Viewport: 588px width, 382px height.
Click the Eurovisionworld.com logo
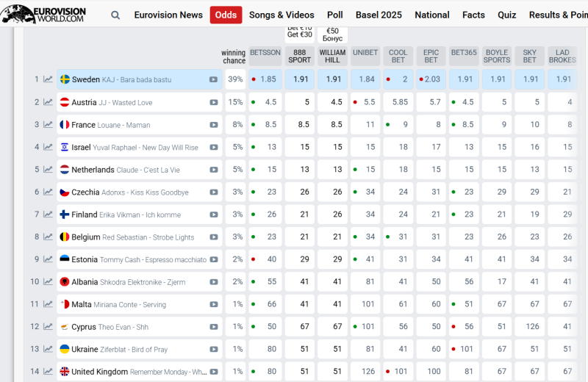[43, 14]
